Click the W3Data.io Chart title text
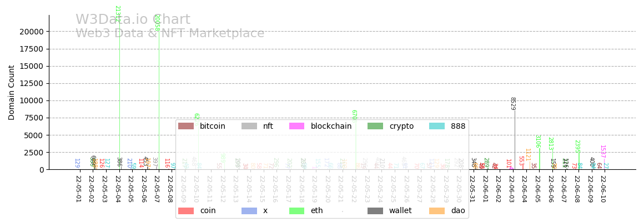This screenshot has width=644, height=222. pos(133,20)
